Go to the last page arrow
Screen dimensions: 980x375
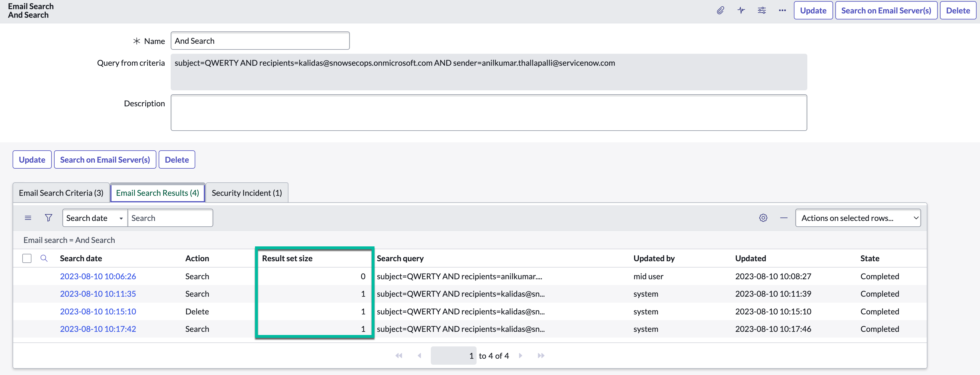coord(541,356)
